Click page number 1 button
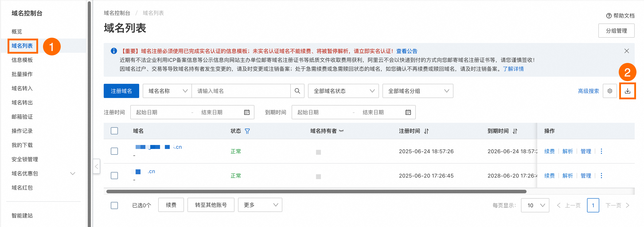 click(x=593, y=205)
